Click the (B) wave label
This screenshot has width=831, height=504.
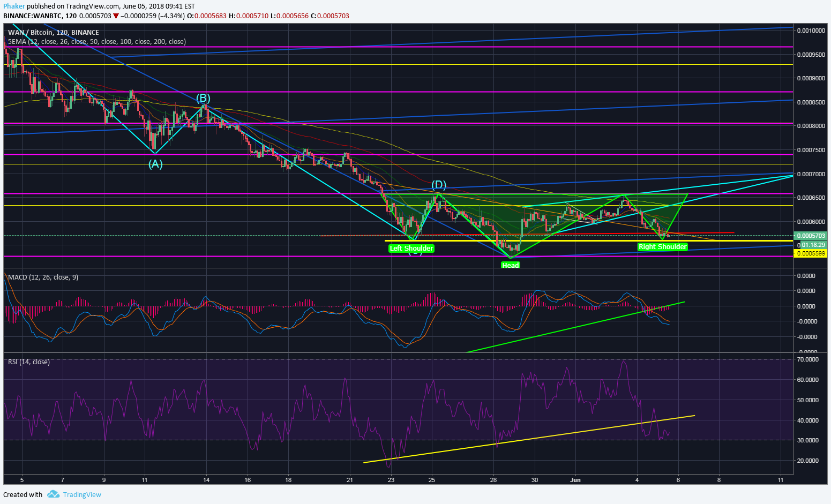203,98
